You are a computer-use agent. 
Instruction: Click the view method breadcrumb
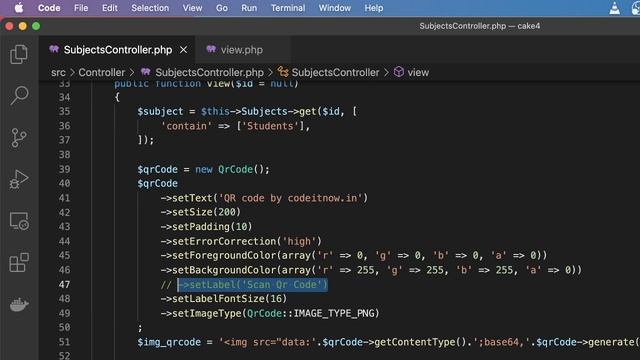click(x=418, y=72)
